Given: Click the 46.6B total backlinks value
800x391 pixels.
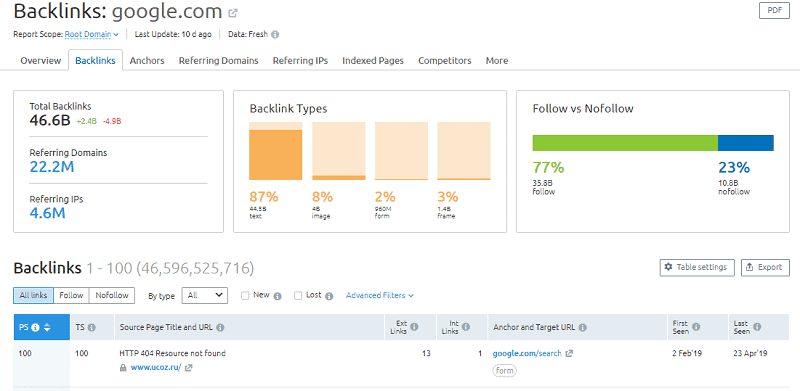Looking at the screenshot, I should 49,121.
